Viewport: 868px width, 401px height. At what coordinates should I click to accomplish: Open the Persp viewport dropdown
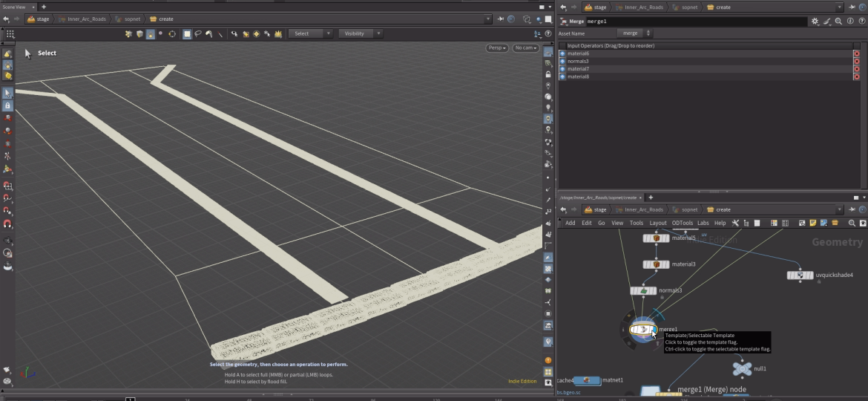coord(497,48)
